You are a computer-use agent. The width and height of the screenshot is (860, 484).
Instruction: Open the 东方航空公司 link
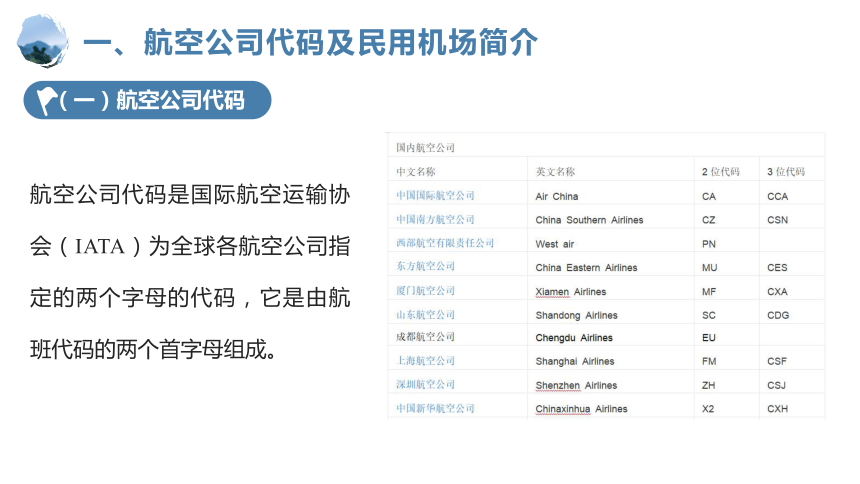425,267
